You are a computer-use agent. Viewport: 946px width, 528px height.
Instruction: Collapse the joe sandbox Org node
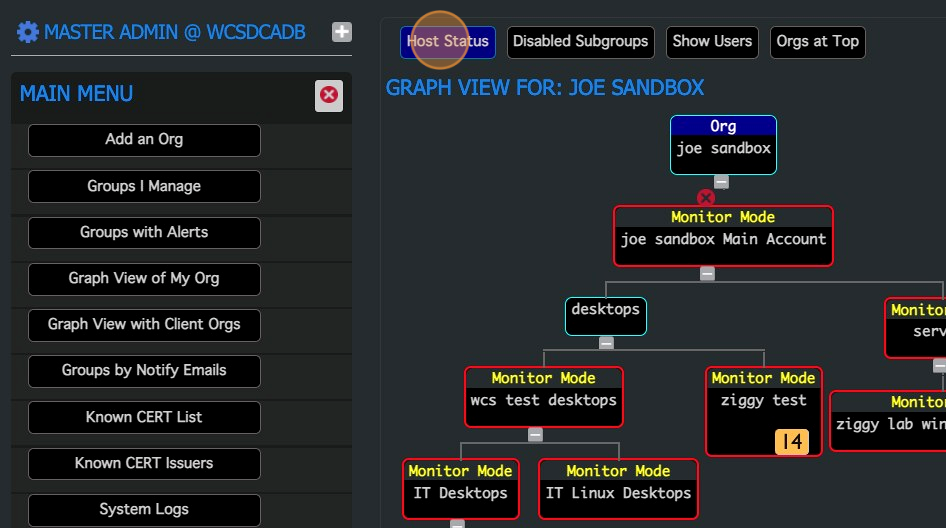pos(721,182)
